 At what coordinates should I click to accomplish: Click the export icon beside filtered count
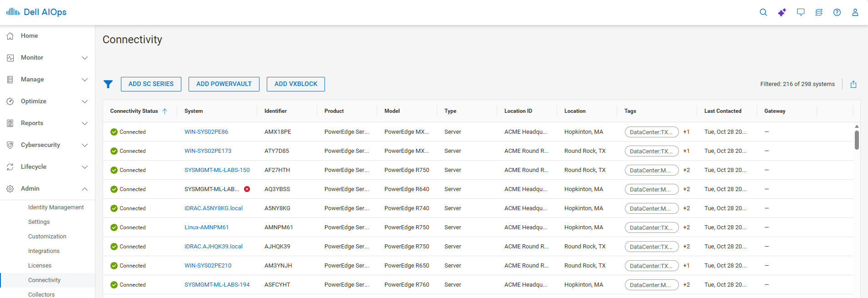(853, 84)
